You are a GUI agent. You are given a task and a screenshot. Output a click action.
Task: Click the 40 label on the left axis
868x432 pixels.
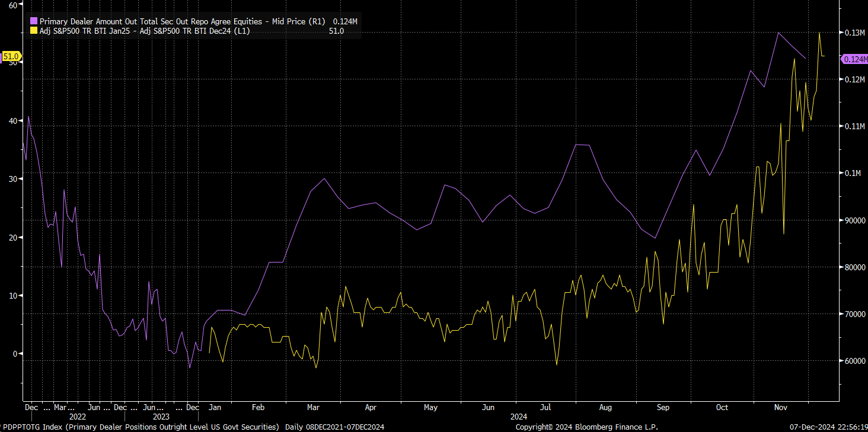tap(12, 121)
